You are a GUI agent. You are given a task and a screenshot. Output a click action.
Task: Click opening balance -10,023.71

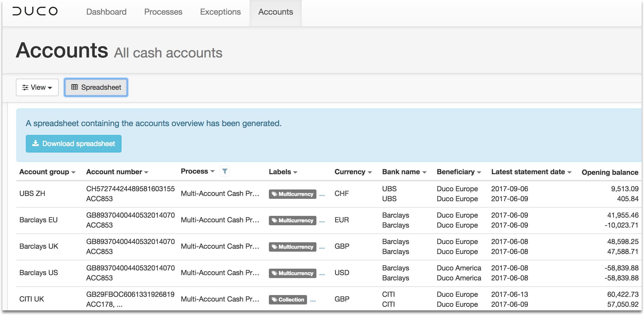(621, 225)
